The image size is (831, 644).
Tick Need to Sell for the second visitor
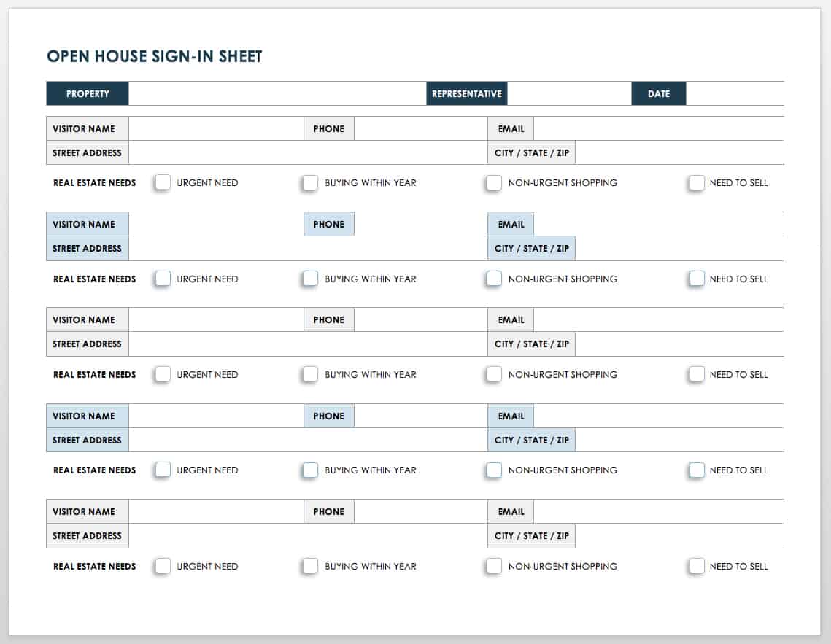697,279
